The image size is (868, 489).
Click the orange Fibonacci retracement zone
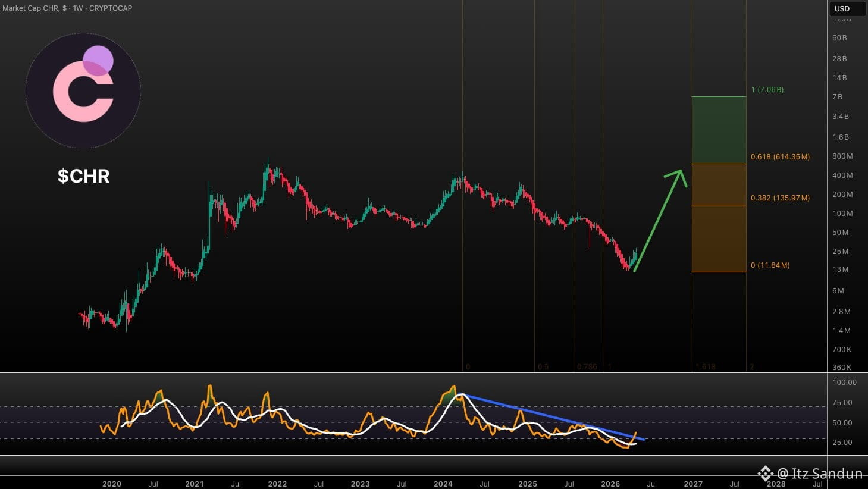719,218
